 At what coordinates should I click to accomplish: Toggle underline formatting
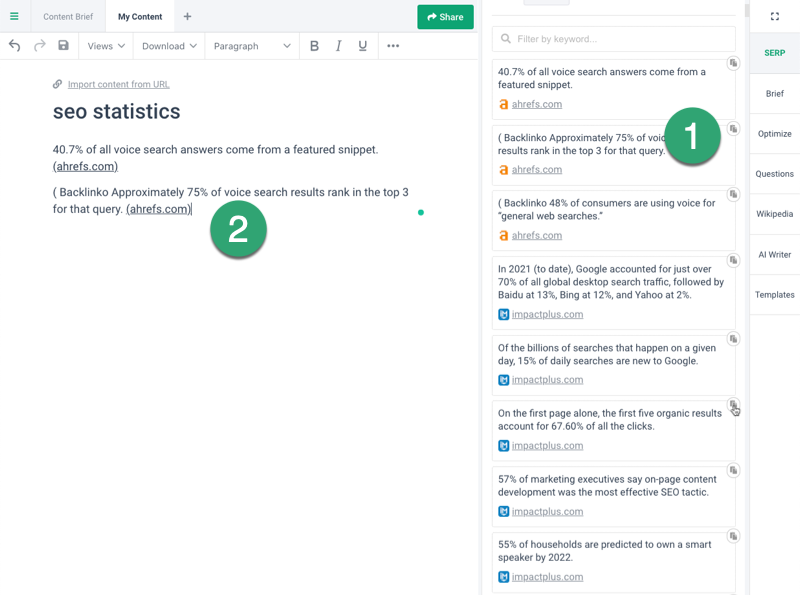click(362, 46)
